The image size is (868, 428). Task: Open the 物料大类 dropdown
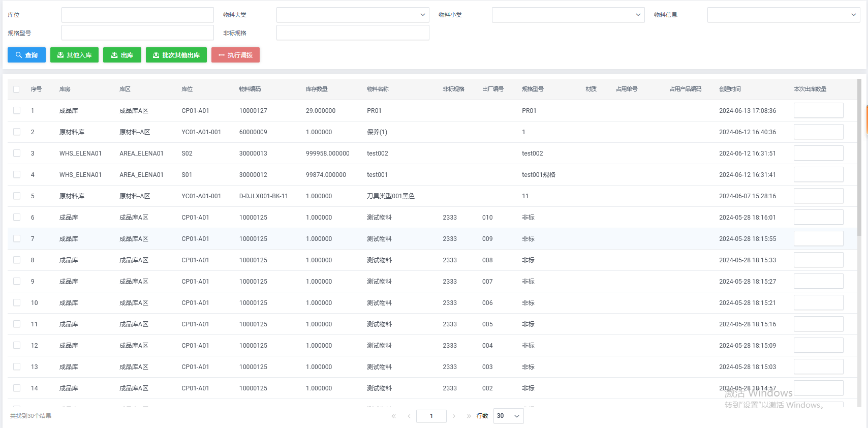coord(353,15)
